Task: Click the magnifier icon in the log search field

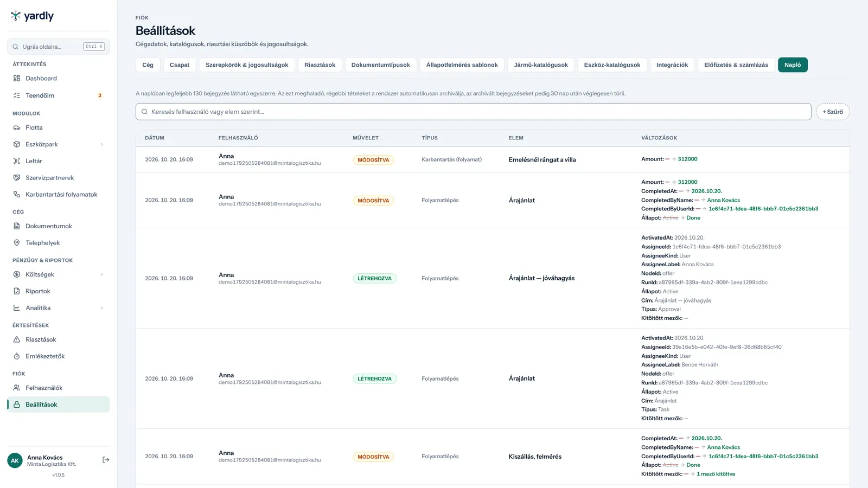Action: pos(144,112)
